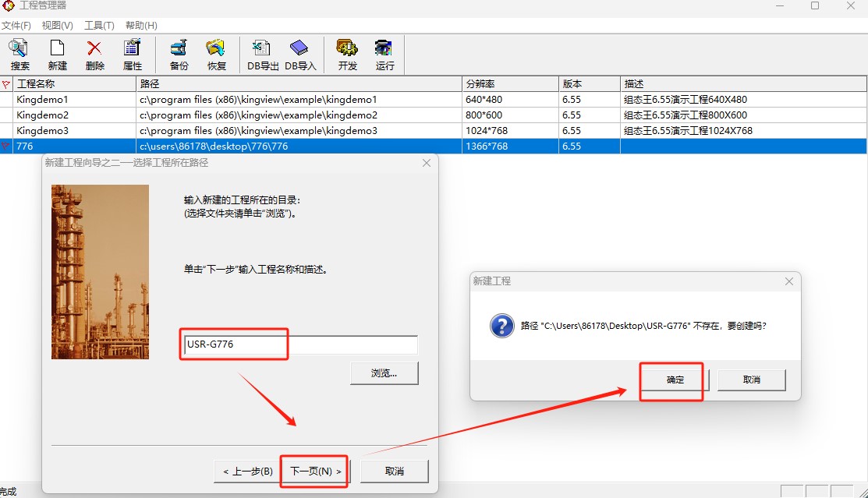This screenshot has width=868, height=498.
Task: Click the 删除 (Delete) toolbar icon
Action: (95, 55)
